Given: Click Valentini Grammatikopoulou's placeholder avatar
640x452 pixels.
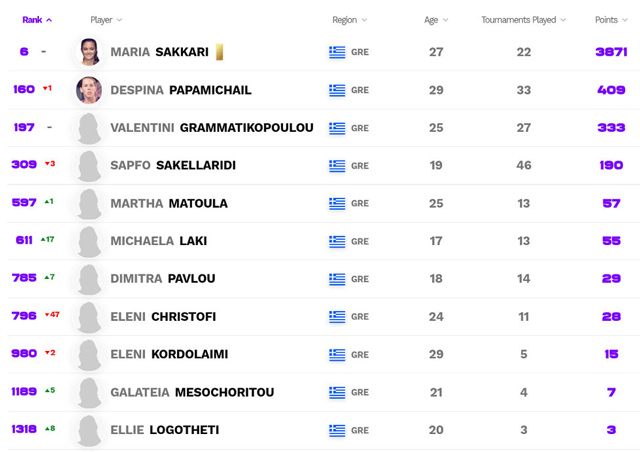Looking at the screenshot, I should click(89, 128).
